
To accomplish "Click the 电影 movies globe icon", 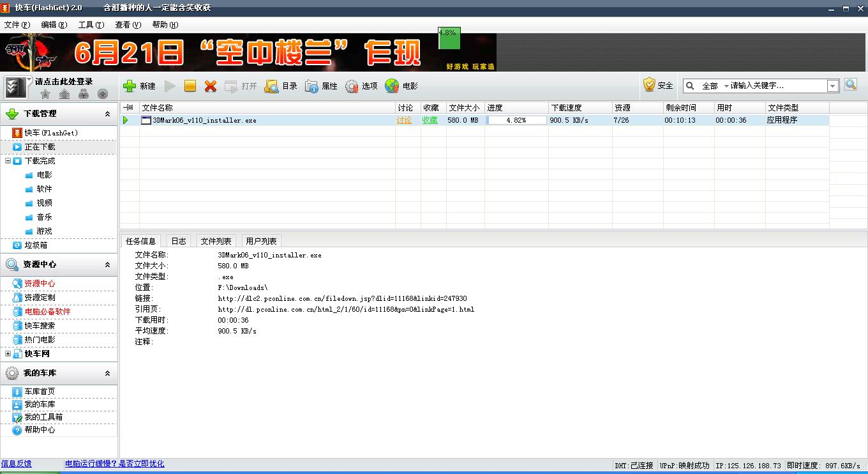I will 392,86.
